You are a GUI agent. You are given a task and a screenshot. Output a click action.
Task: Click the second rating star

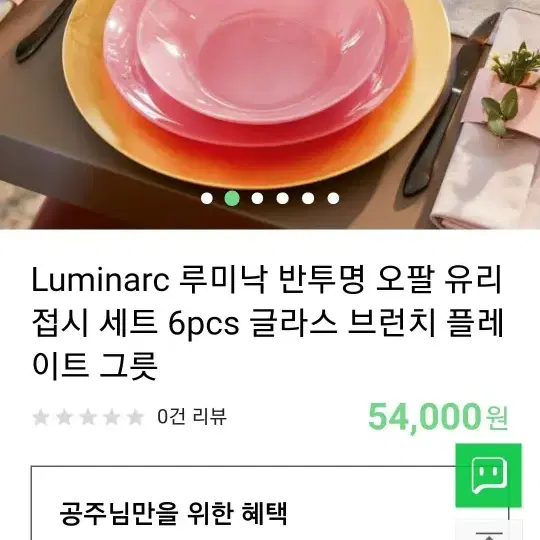(x=64, y=417)
